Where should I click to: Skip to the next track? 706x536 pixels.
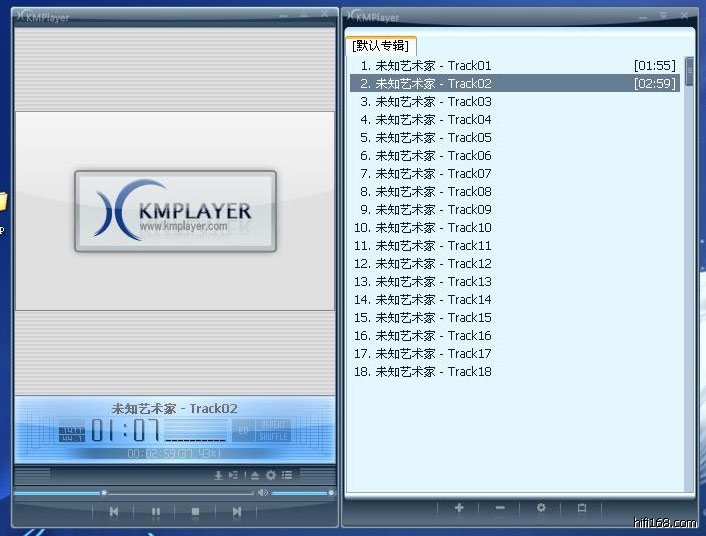point(237,511)
